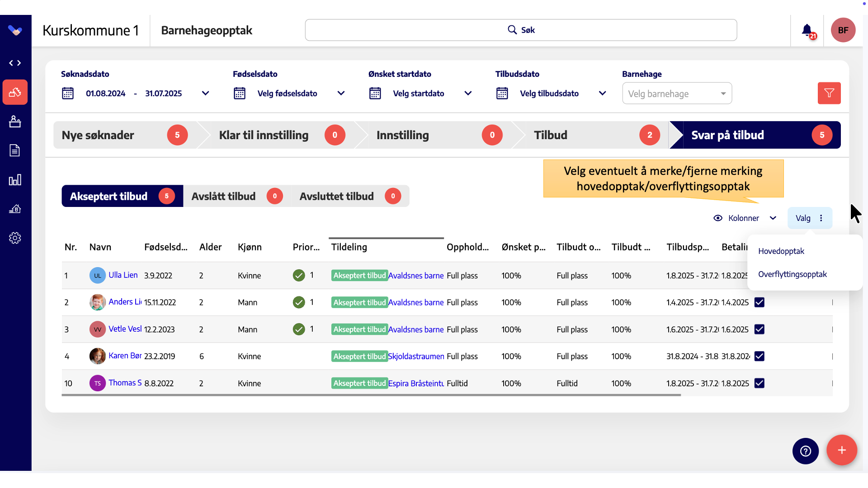Switch to the Tilbud step
868x488 pixels.
point(597,135)
